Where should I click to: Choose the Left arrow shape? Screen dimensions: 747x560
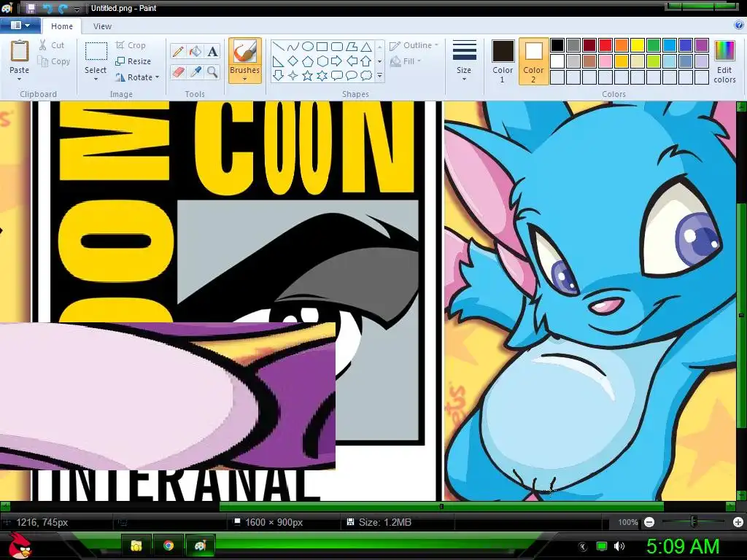coord(352,61)
